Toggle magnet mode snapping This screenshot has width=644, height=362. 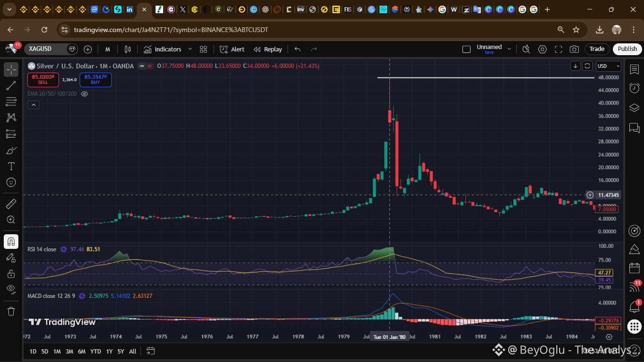(x=11, y=241)
